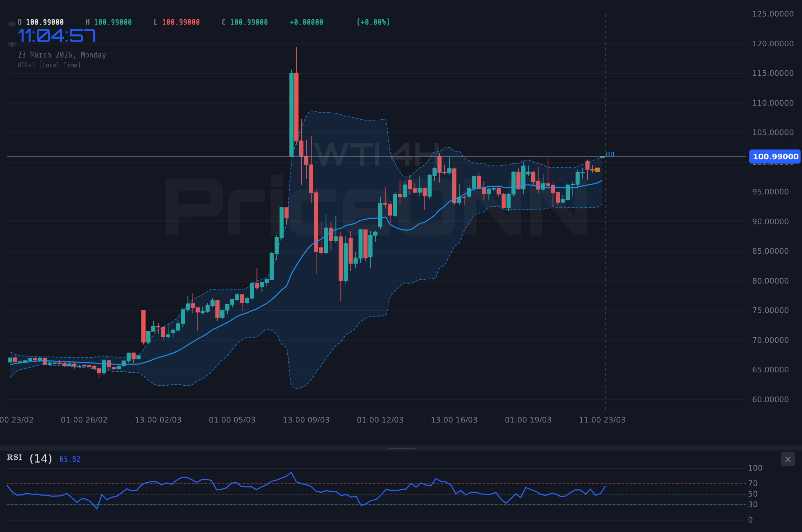
Task: Click the 120.00000 price axis label
Action: 773,44
